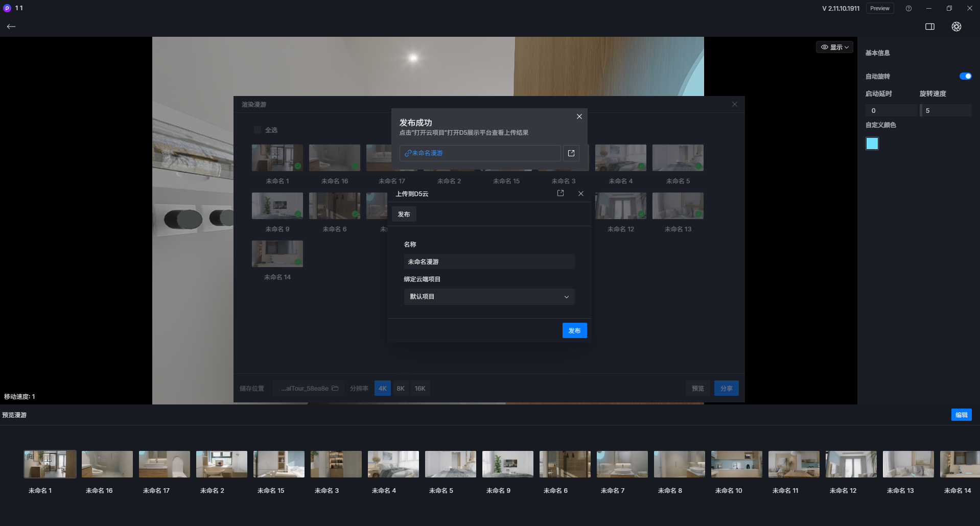Open the 自定义颜色 cyan color swatch
Screen dimensions: 980x526
872,144
